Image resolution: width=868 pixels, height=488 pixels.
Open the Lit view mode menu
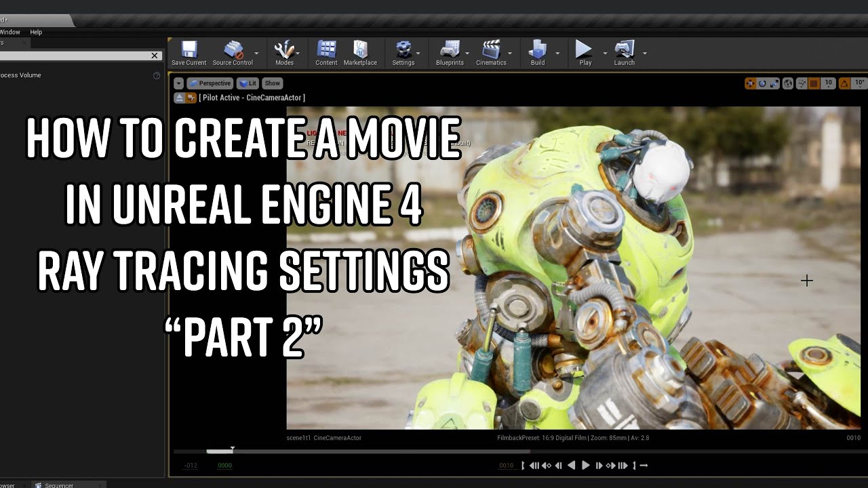pyautogui.click(x=248, y=83)
